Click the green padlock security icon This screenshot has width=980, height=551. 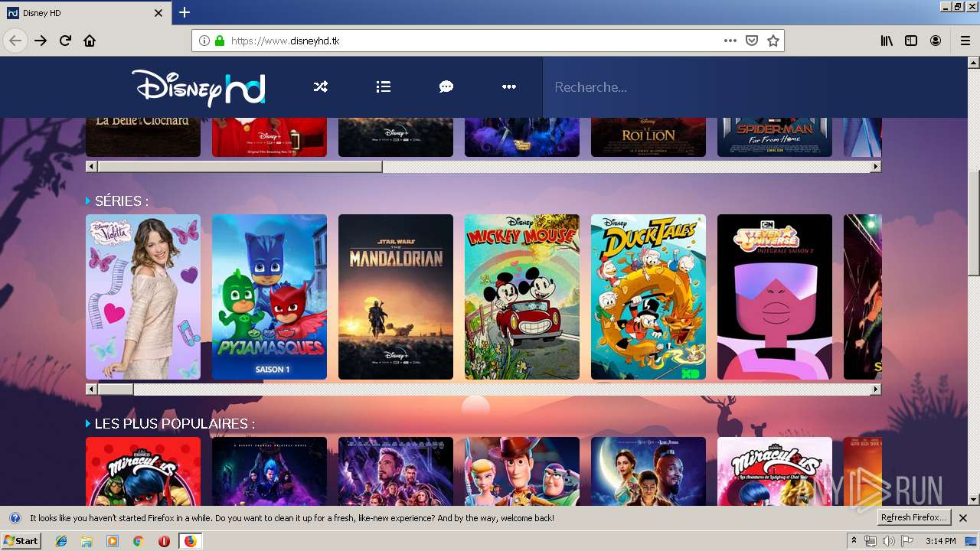coord(220,41)
